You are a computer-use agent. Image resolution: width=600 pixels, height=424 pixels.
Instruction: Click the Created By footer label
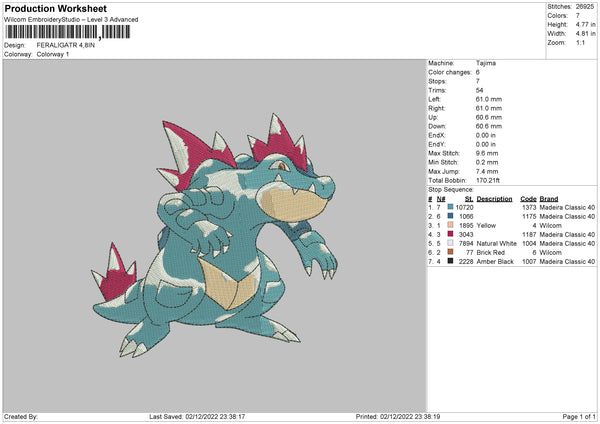tap(21, 417)
